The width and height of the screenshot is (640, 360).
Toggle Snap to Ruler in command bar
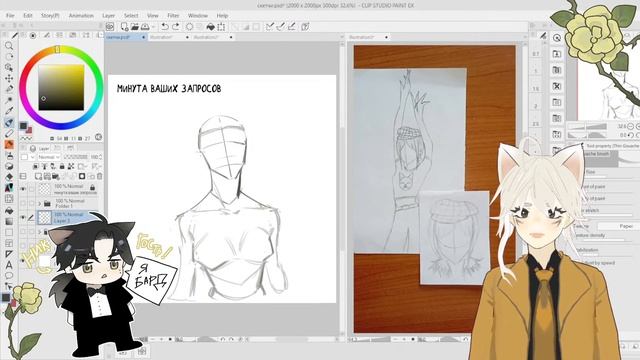tap(269, 27)
